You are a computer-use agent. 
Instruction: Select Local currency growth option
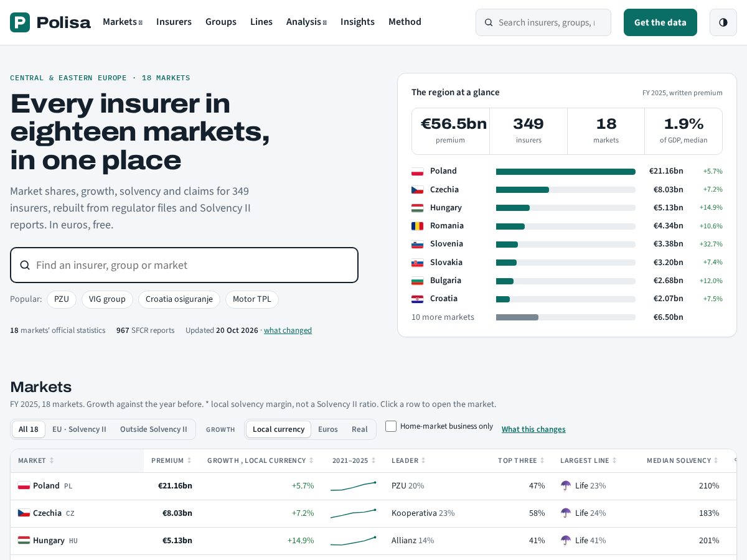click(x=278, y=429)
